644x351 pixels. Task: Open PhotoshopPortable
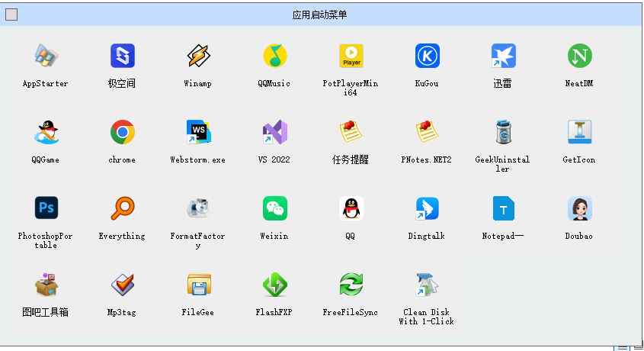coord(46,208)
